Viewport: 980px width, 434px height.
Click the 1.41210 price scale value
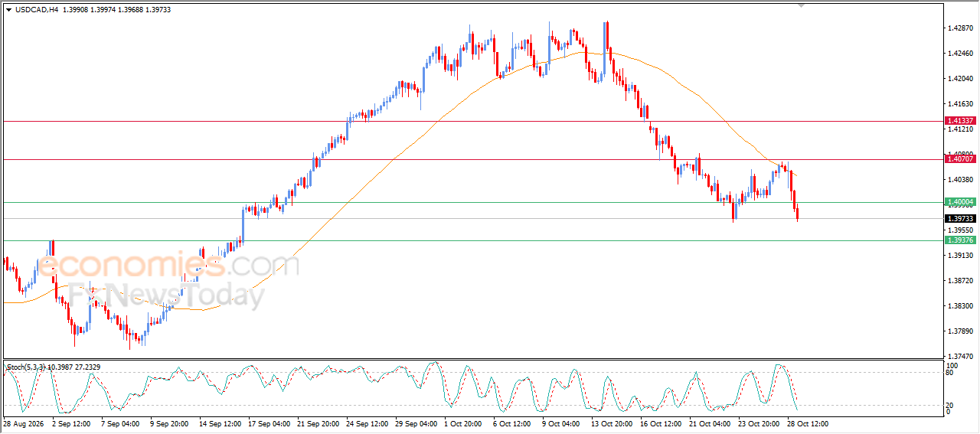point(960,129)
